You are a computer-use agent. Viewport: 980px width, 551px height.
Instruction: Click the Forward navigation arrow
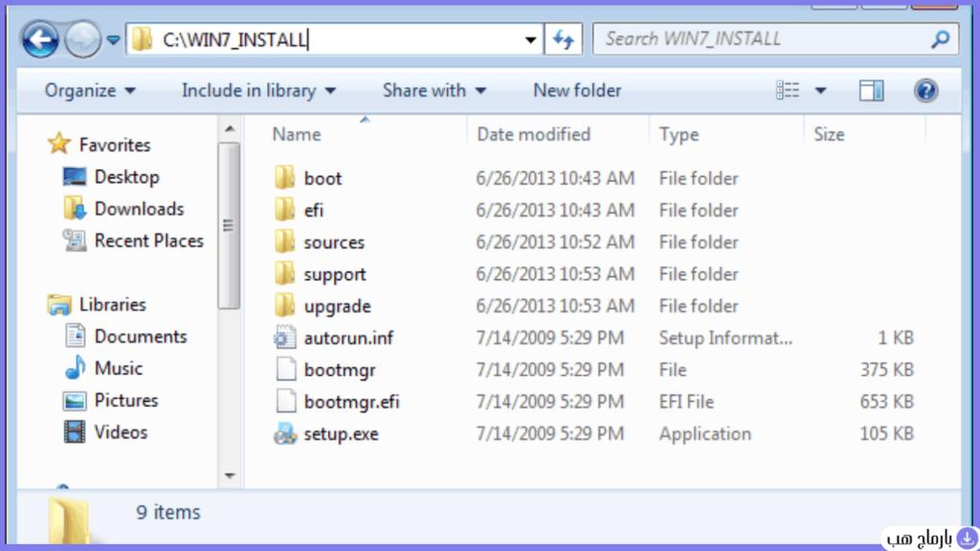82,39
